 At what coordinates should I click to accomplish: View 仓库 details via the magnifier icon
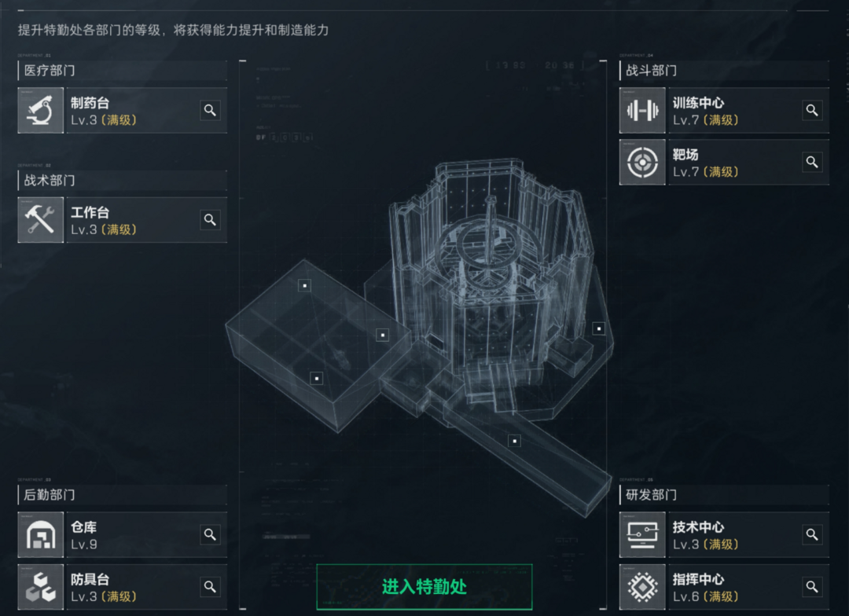tap(210, 535)
